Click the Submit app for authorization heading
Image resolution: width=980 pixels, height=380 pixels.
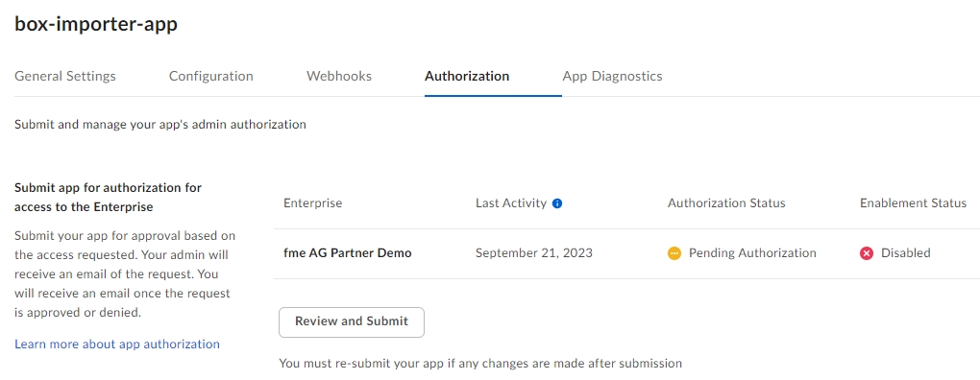coord(109,197)
